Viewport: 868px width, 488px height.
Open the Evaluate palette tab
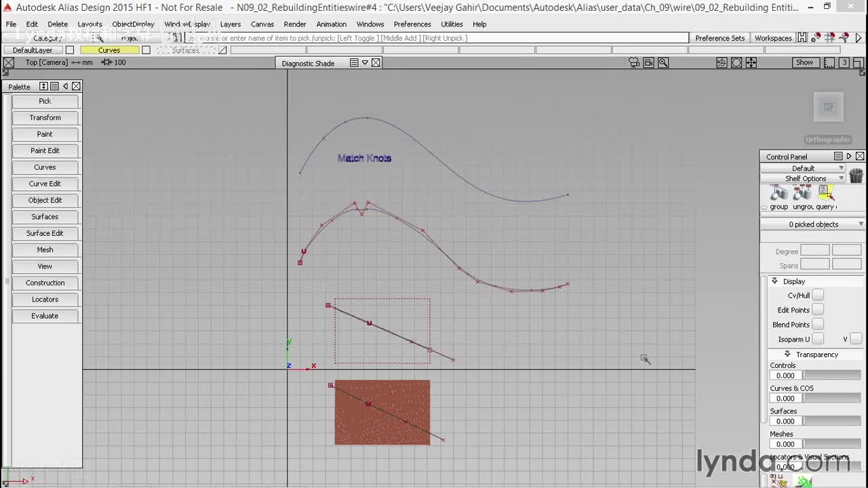coord(45,316)
